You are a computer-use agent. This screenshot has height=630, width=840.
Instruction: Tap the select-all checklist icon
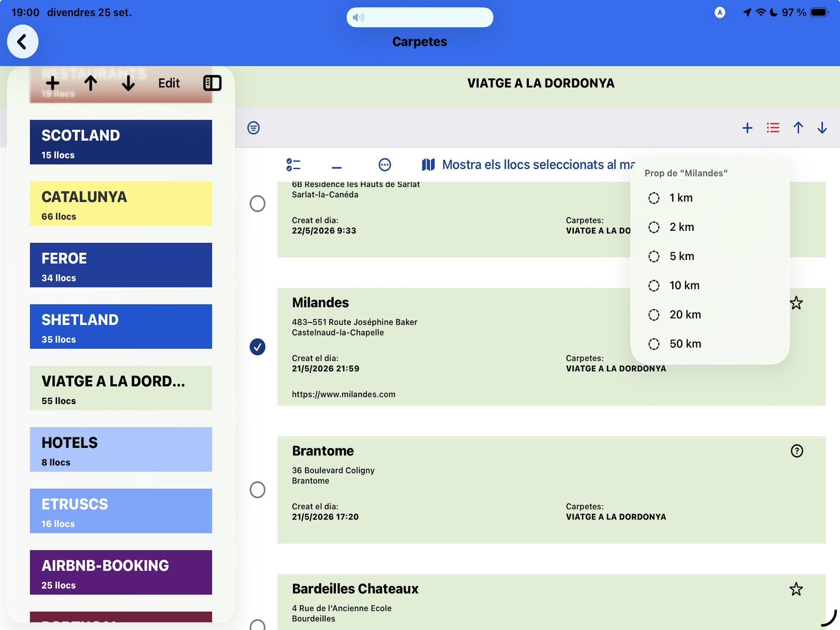point(294,165)
